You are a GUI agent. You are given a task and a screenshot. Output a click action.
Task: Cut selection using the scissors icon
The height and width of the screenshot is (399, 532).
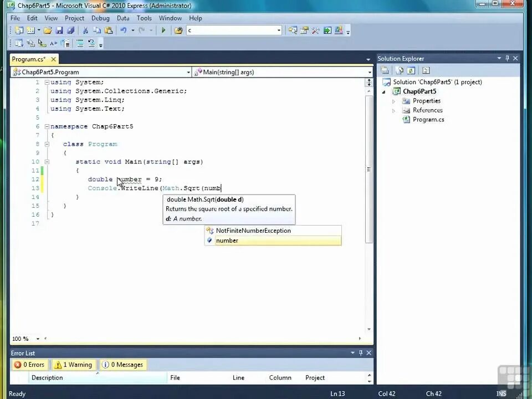tap(85, 30)
